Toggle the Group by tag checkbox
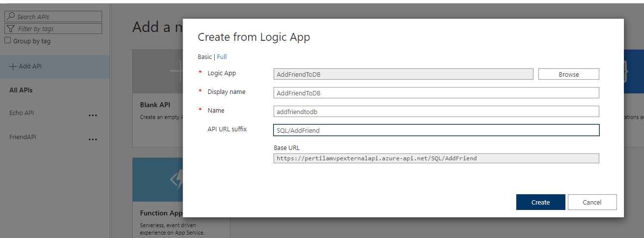This screenshot has width=644, height=238. pyautogui.click(x=7, y=41)
